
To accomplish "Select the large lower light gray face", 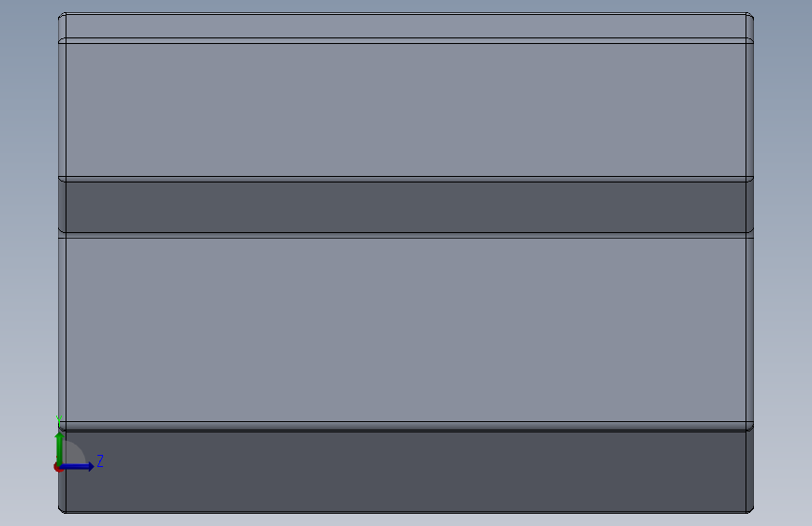I will click(x=406, y=329).
